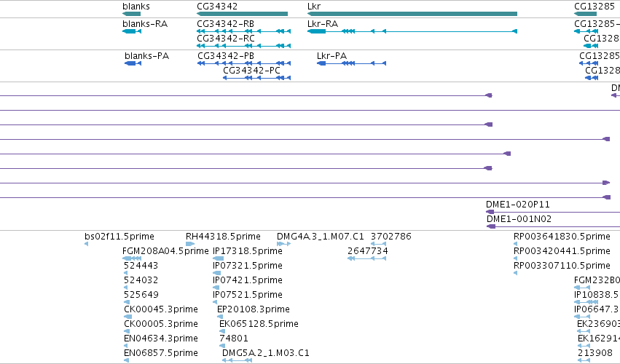This screenshot has width=620, height=364.
Task: Select the DMG4A3_1.M07.C1 feature label
Action: (321, 237)
